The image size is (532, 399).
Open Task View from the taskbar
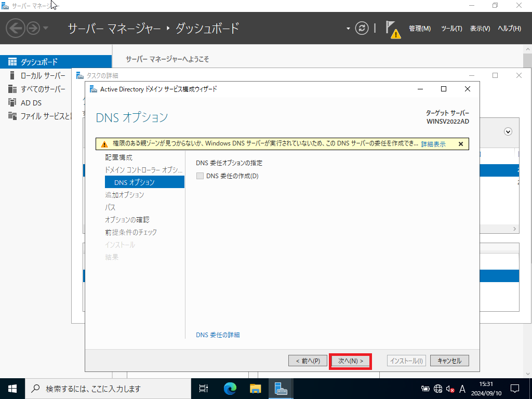click(204, 389)
